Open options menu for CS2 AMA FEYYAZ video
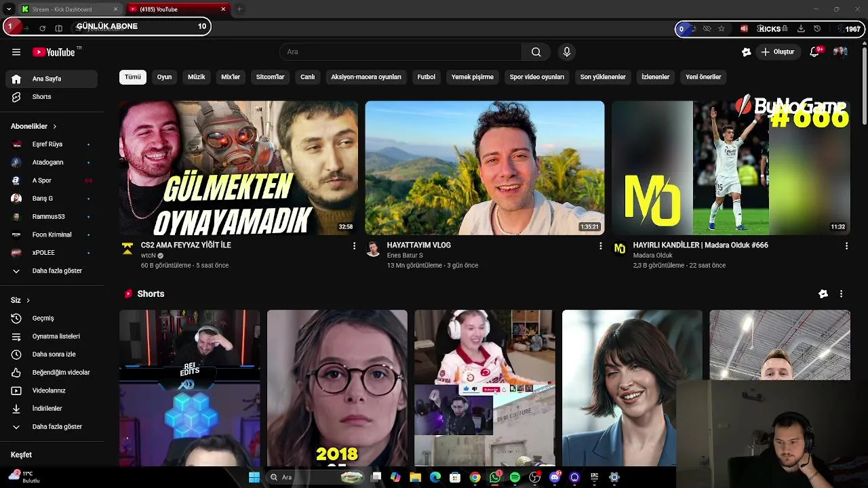 [x=354, y=246]
